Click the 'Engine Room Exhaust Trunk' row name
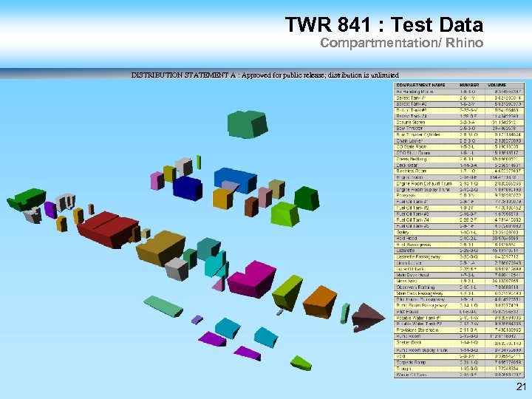The image size is (532, 399). coord(424,183)
